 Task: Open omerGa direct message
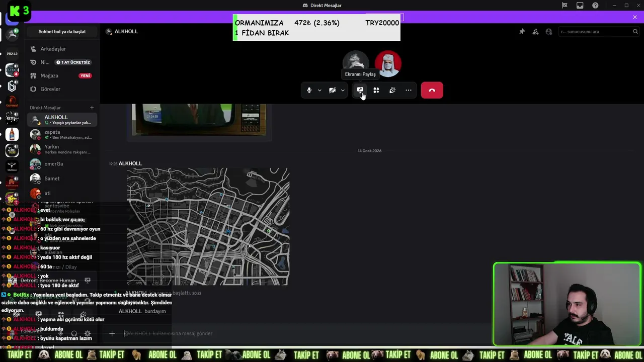click(x=62, y=164)
